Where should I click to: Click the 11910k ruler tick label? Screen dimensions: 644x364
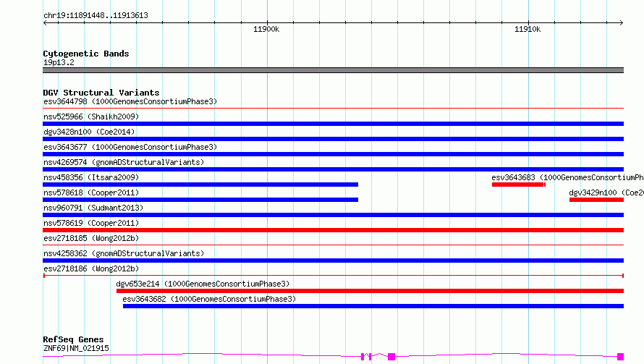528,29
